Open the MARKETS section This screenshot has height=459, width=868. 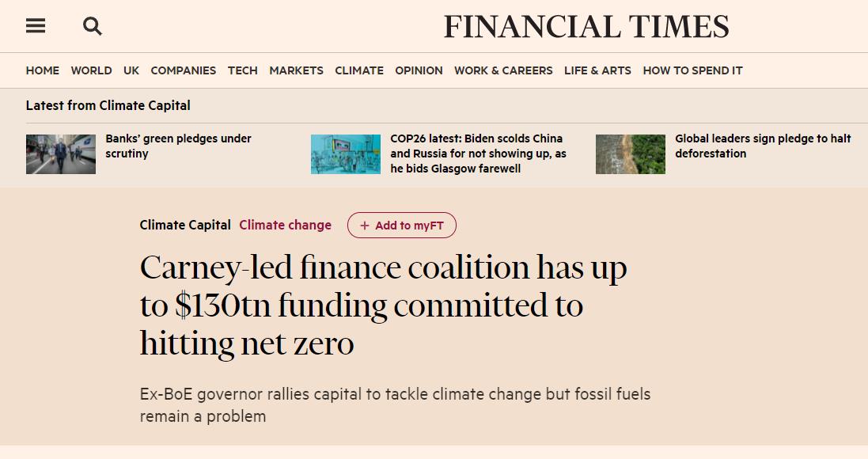[x=296, y=70]
